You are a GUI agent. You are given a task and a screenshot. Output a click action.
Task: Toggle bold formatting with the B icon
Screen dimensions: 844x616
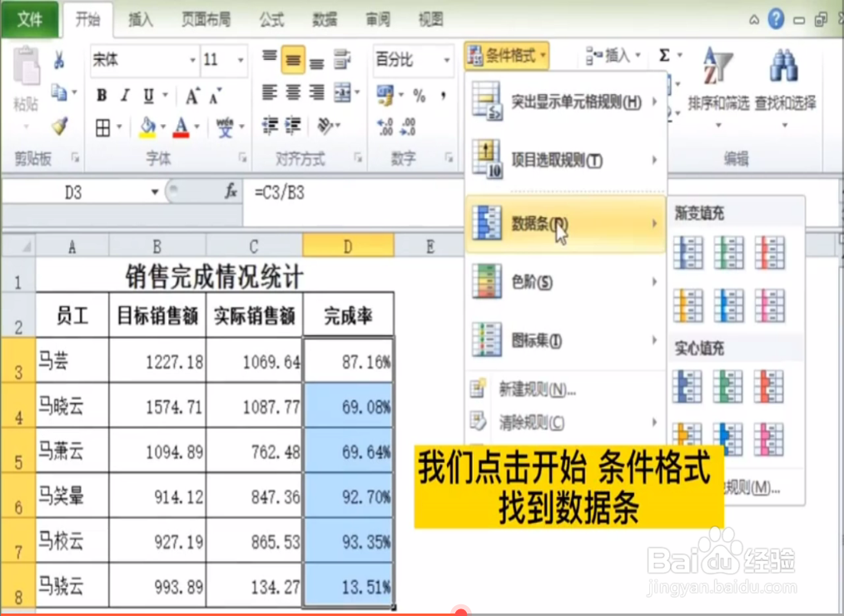point(100,95)
